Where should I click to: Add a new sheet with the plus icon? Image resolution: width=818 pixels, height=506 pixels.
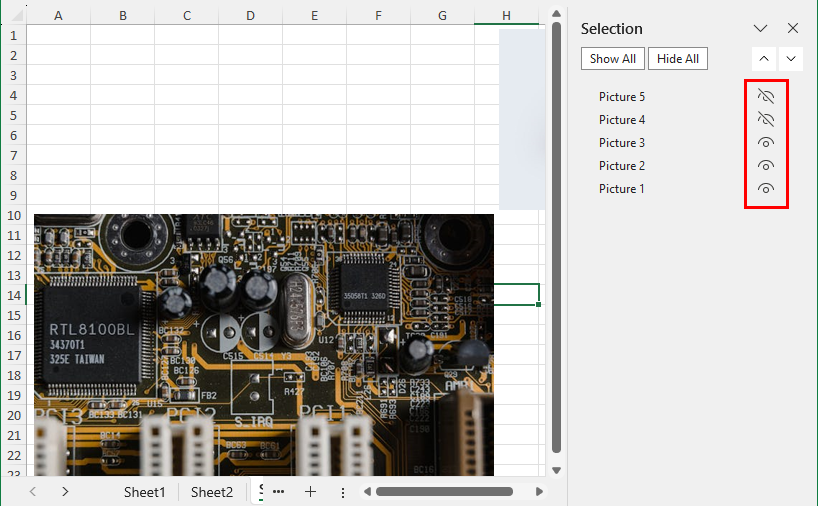pyautogui.click(x=310, y=491)
